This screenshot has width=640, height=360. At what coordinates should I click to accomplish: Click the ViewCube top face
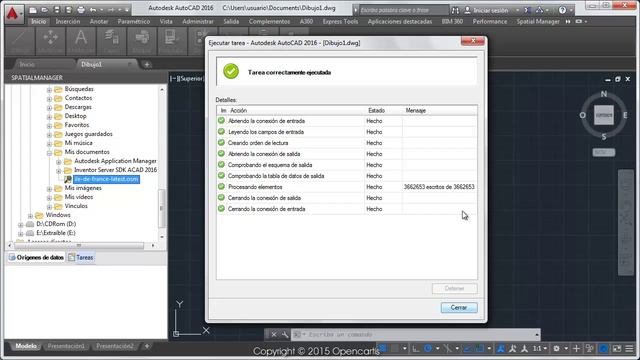(x=604, y=115)
